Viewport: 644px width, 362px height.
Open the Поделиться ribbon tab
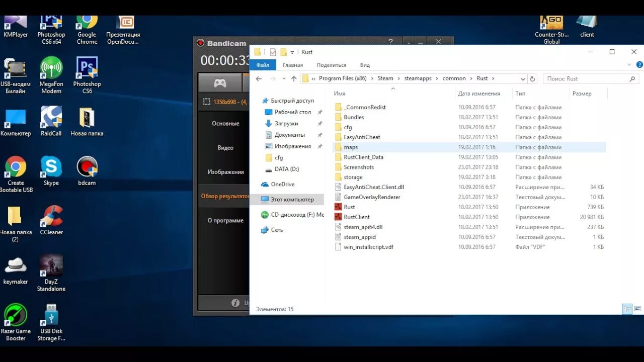tap(332, 65)
